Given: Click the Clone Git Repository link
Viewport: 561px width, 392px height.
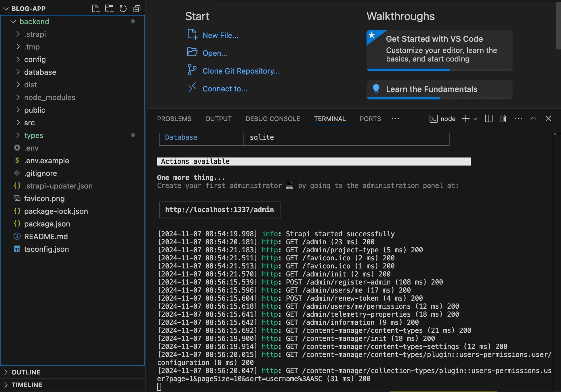Looking at the screenshot, I should 241,71.
